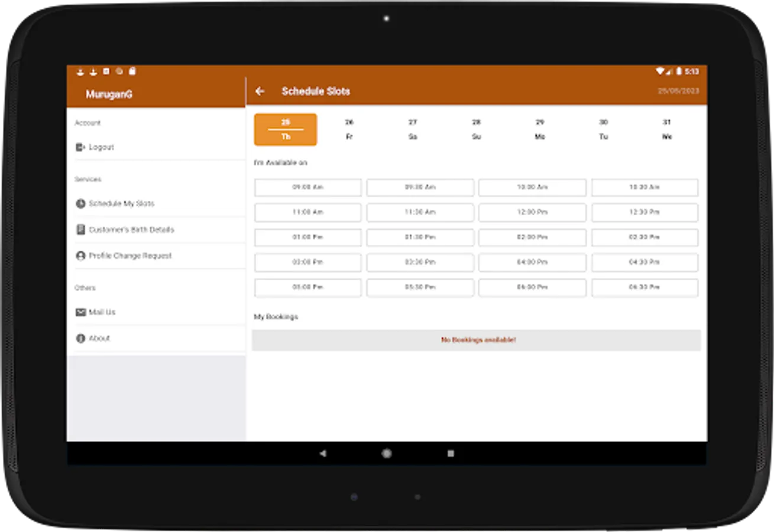Click the info icon beside About
This screenshot has height=532, width=774.
81,339
